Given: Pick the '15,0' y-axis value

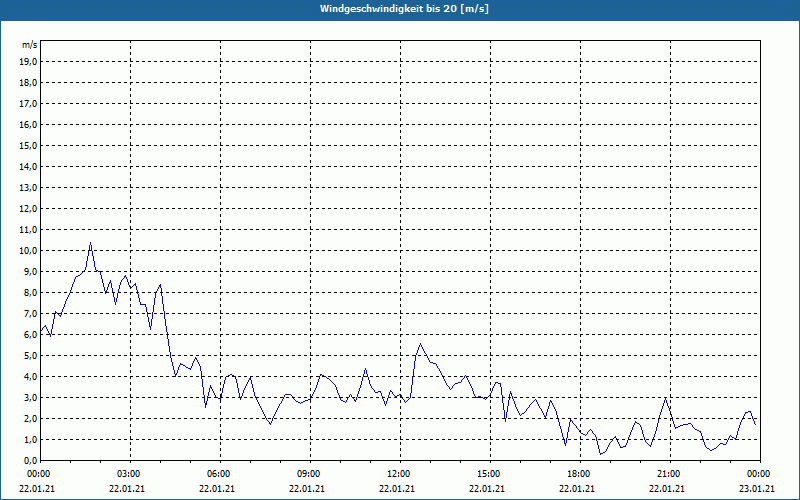Looking at the screenshot, I should pos(28,145).
